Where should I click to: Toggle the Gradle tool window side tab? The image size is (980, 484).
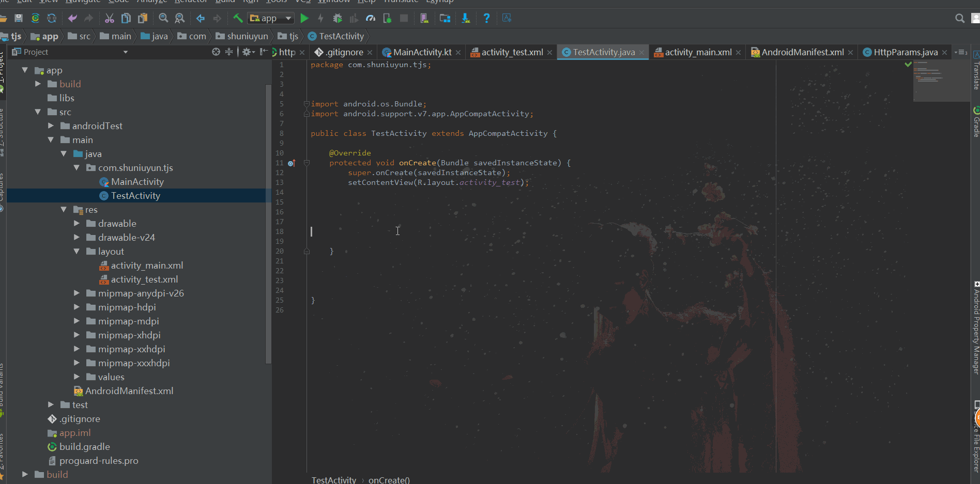pyautogui.click(x=976, y=122)
